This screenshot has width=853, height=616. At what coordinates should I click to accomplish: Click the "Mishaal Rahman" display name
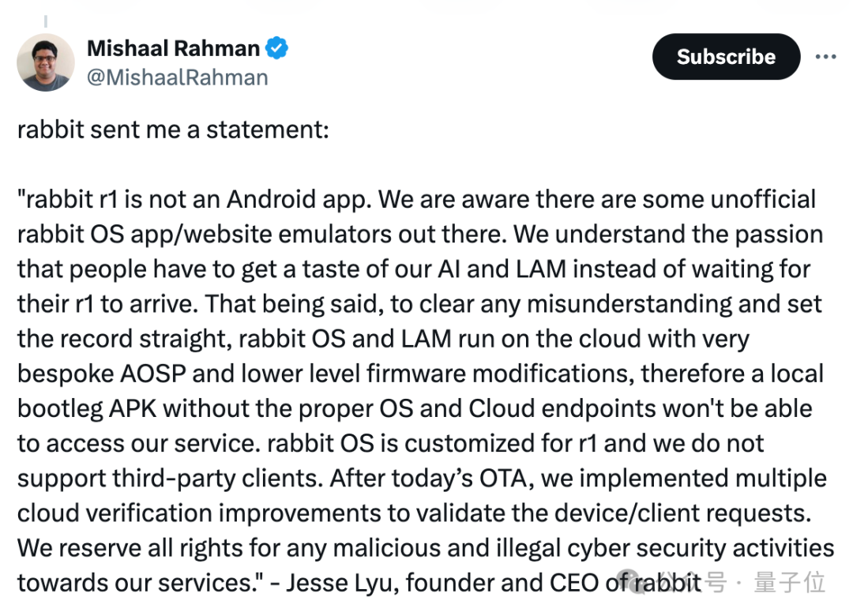pyautogui.click(x=173, y=49)
